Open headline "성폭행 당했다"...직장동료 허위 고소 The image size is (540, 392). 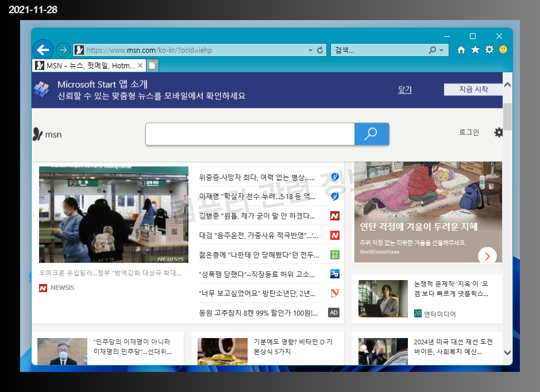[257, 274]
